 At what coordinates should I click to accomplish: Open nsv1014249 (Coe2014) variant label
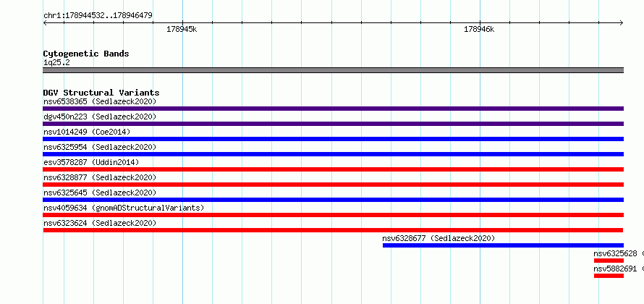pos(87,132)
